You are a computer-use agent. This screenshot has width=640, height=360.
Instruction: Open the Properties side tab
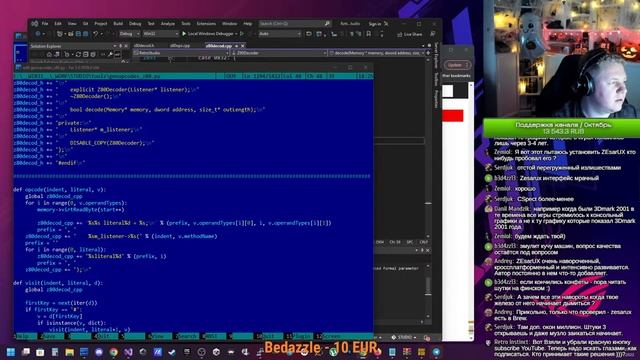pos(436,99)
